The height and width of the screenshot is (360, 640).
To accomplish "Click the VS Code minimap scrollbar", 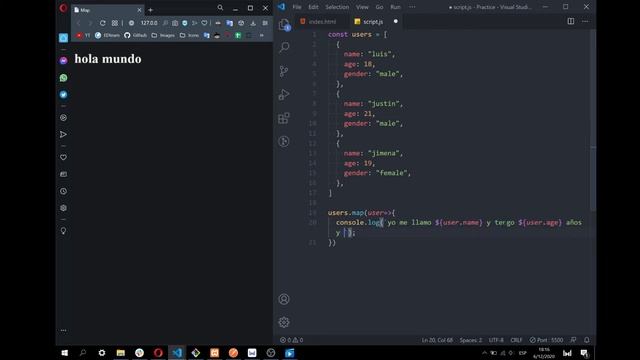I will click(x=593, y=120).
